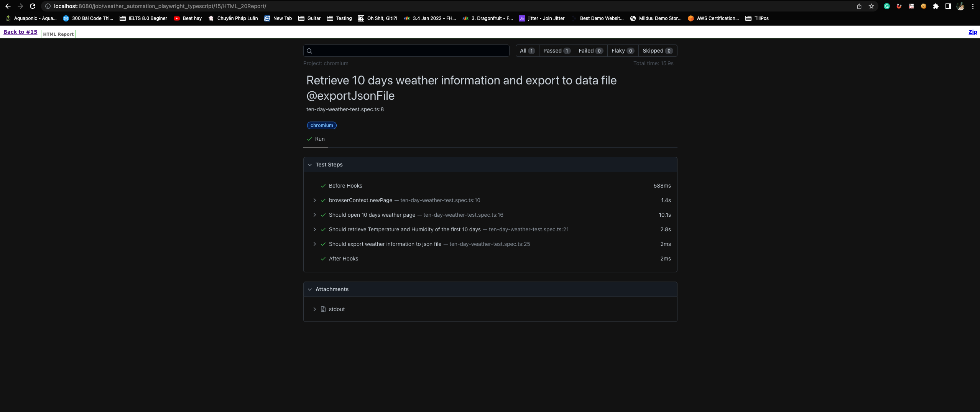Viewport: 980px width, 412px height.
Task: Select the All filter tab
Action: tap(526, 51)
